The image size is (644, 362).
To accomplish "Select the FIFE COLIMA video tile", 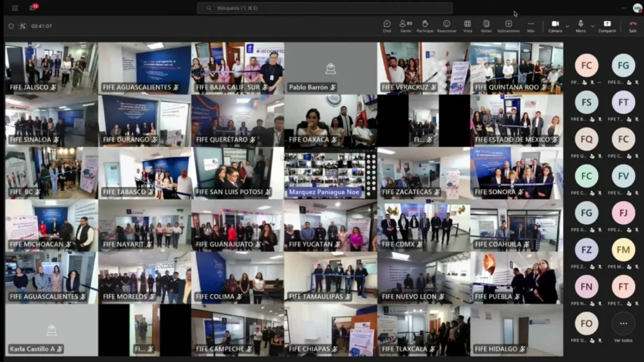I will (x=237, y=278).
